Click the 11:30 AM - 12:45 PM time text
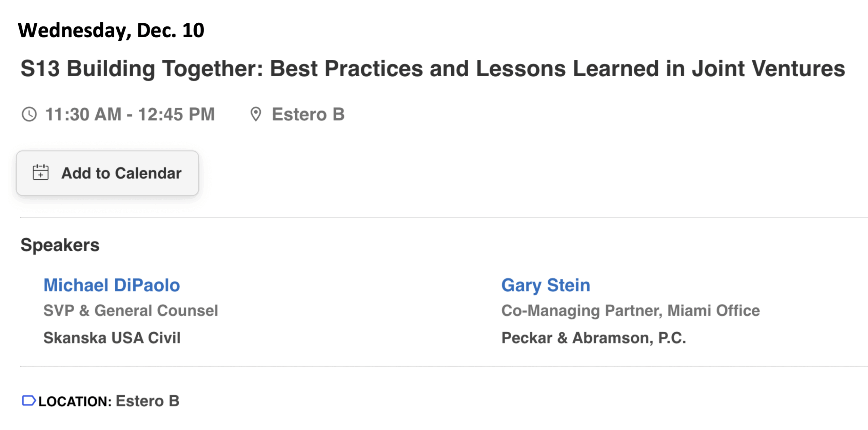868x430 pixels. (x=130, y=114)
